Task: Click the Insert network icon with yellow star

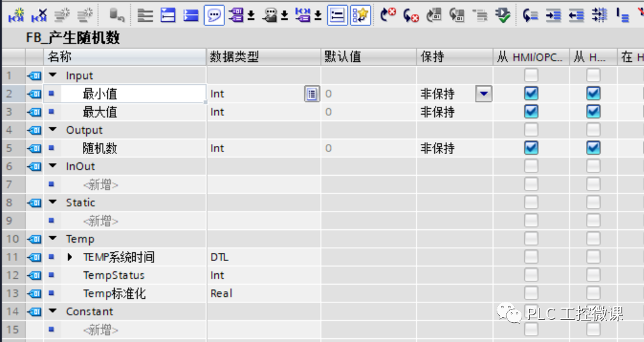Action: tap(16, 15)
